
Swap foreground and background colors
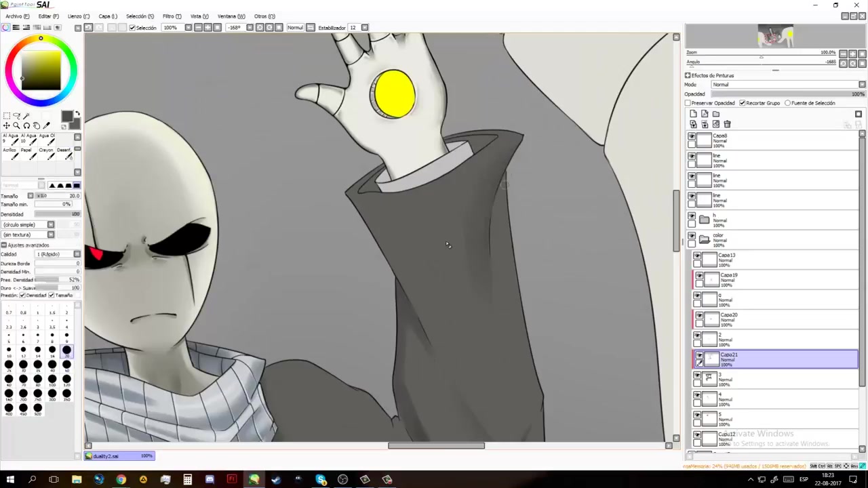(x=77, y=113)
